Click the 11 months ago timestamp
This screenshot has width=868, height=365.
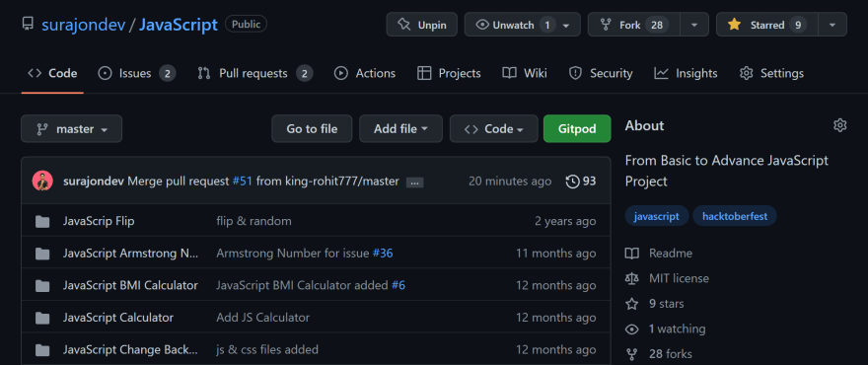point(555,254)
